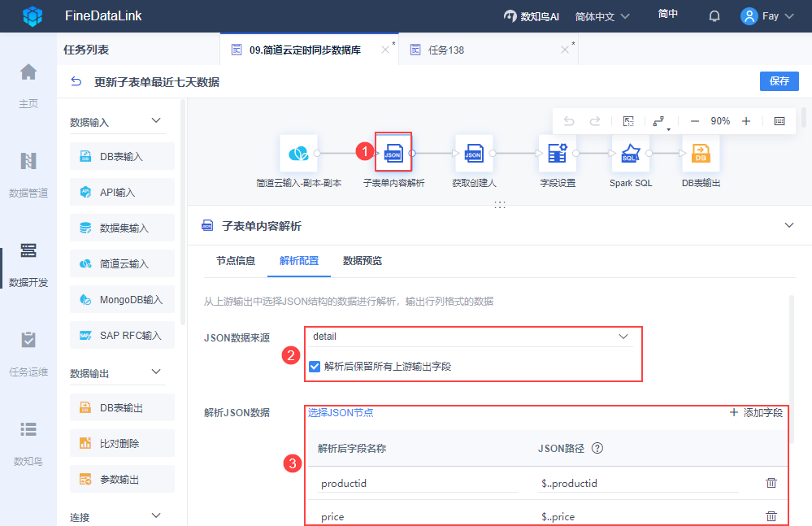
Task: Open the connection line style tool
Action: point(660,122)
